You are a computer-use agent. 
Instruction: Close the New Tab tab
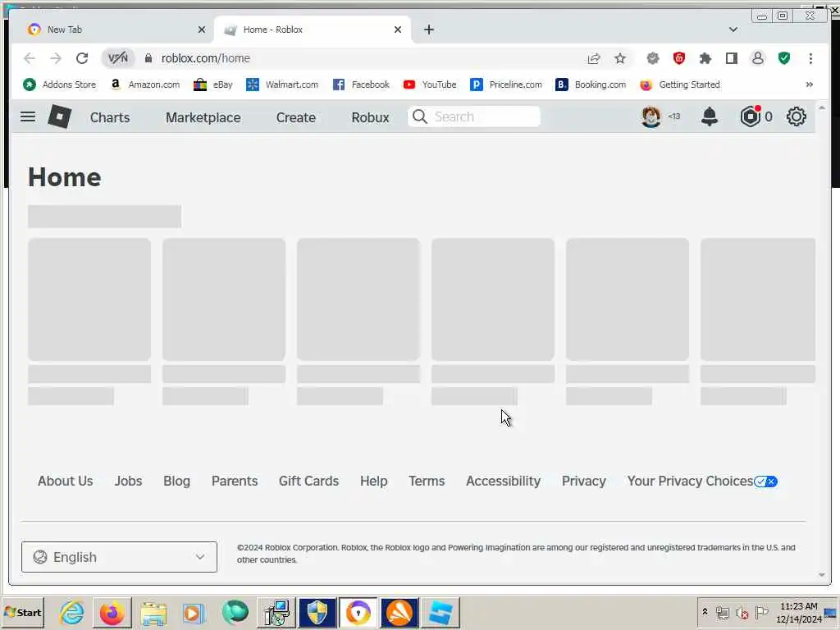[202, 30]
